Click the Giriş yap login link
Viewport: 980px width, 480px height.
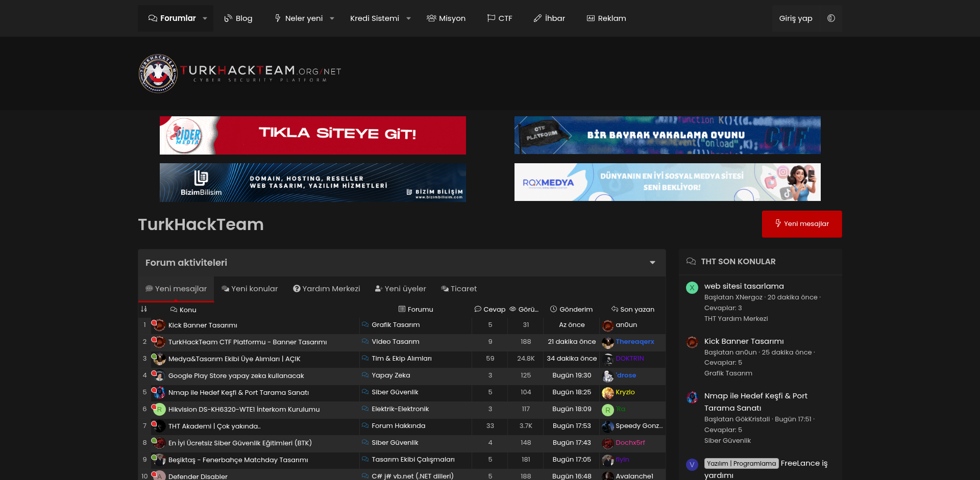point(795,18)
